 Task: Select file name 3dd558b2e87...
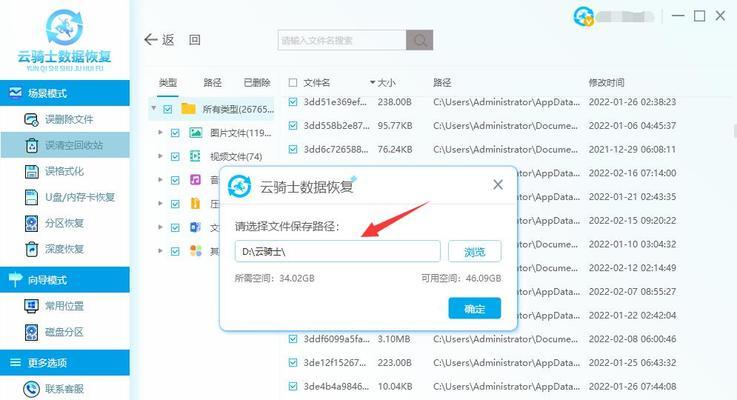(337, 125)
